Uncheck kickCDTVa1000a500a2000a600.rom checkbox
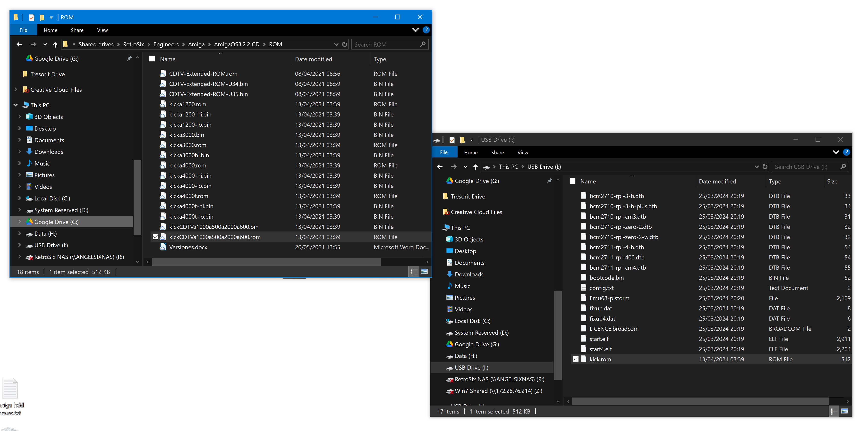Image resolution: width=868 pixels, height=431 pixels. pyautogui.click(x=155, y=237)
